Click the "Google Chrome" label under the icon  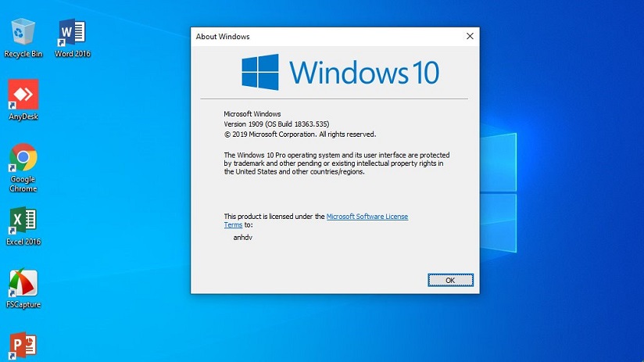tap(23, 184)
